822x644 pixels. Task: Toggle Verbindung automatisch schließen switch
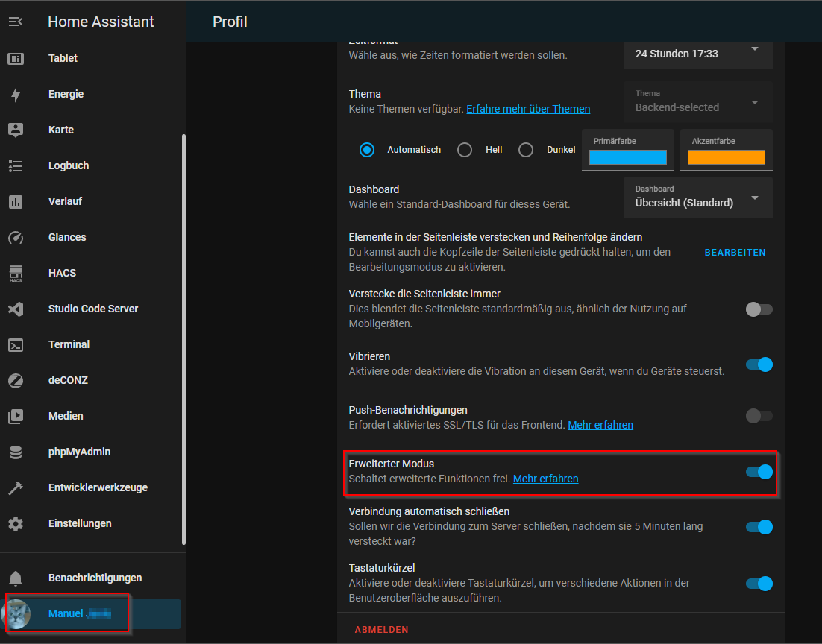[759, 527]
